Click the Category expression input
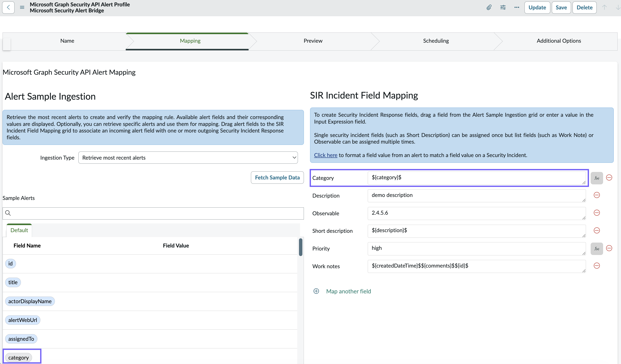The image size is (621, 364). tap(477, 178)
